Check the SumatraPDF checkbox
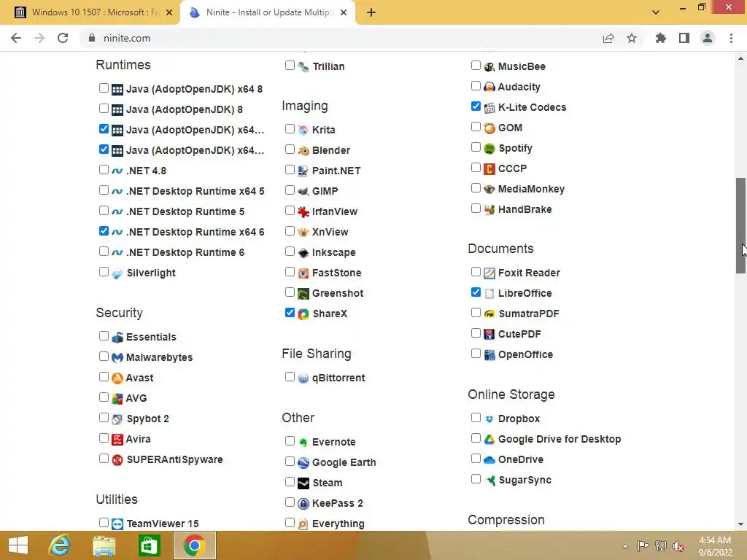The image size is (747, 560). [476, 312]
